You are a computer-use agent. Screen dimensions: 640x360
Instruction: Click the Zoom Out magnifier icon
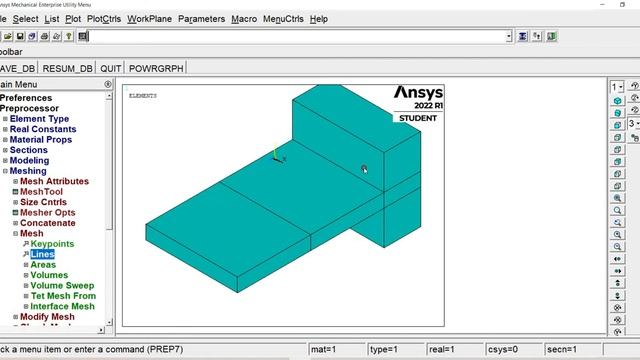617,247
